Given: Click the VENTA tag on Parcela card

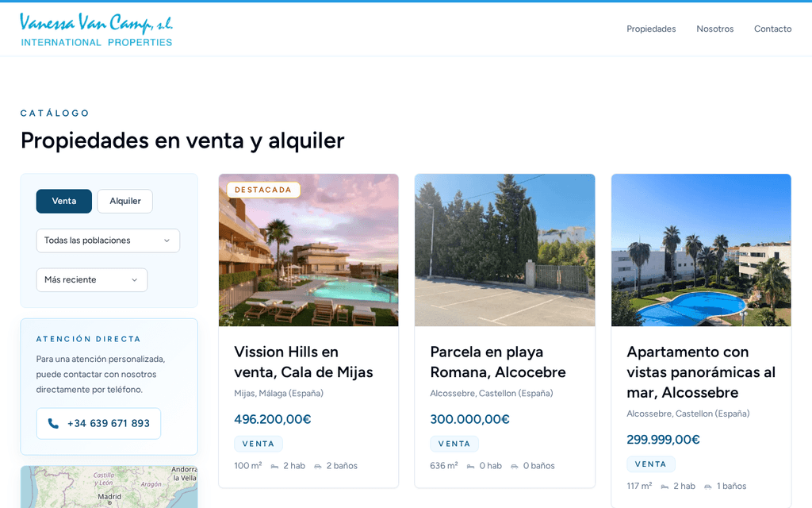Looking at the screenshot, I should (x=454, y=444).
